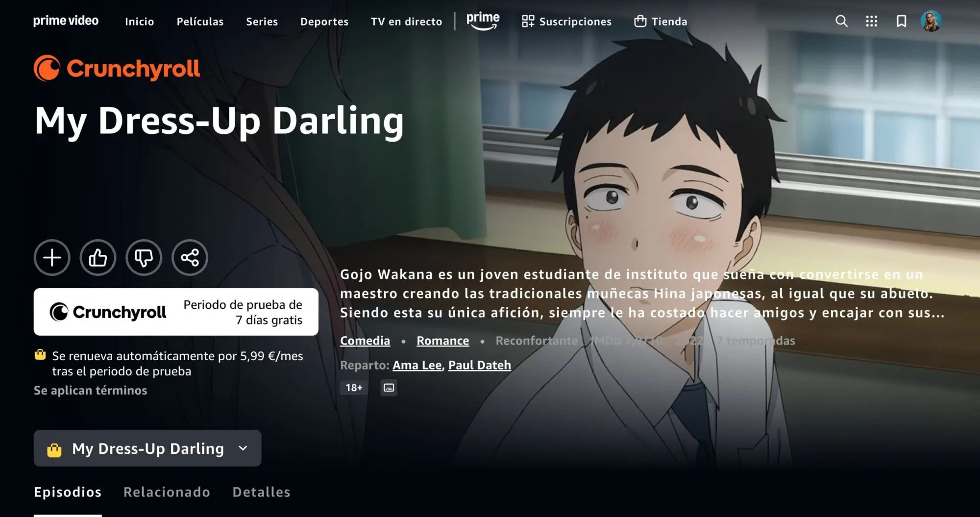Switch to the Relacionado tab
This screenshot has width=980, height=517.
click(x=167, y=492)
